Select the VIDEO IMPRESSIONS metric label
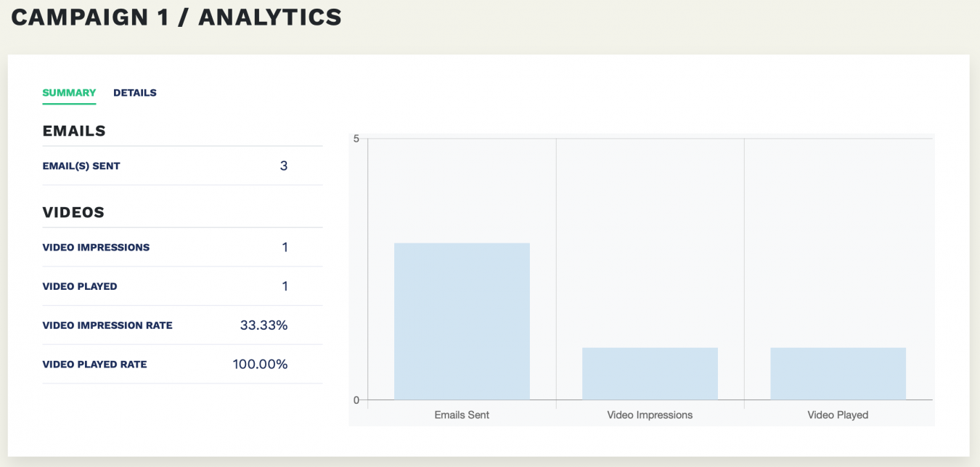This screenshot has width=980, height=467. click(x=96, y=247)
